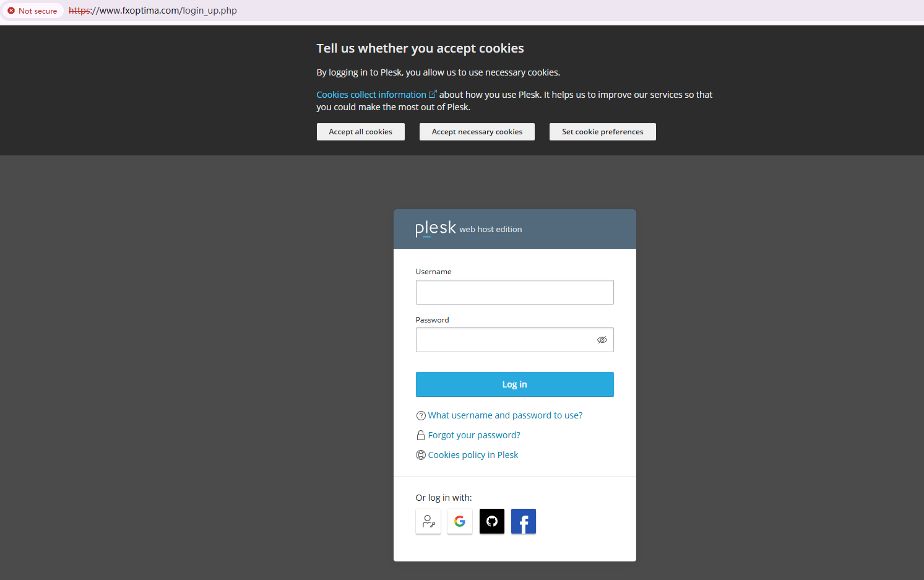The height and width of the screenshot is (580, 924).
Task: Select the browser address bar URL
Action: coord(153,11)
